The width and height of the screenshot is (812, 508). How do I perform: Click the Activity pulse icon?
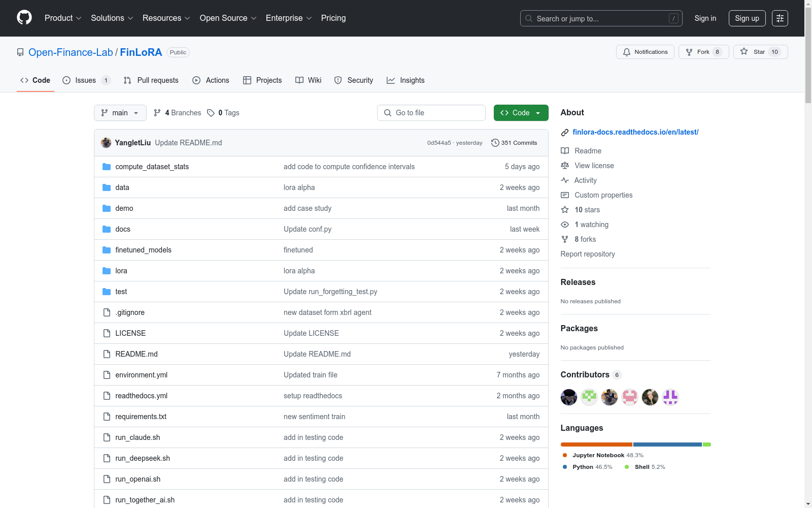tap(565, 180)
